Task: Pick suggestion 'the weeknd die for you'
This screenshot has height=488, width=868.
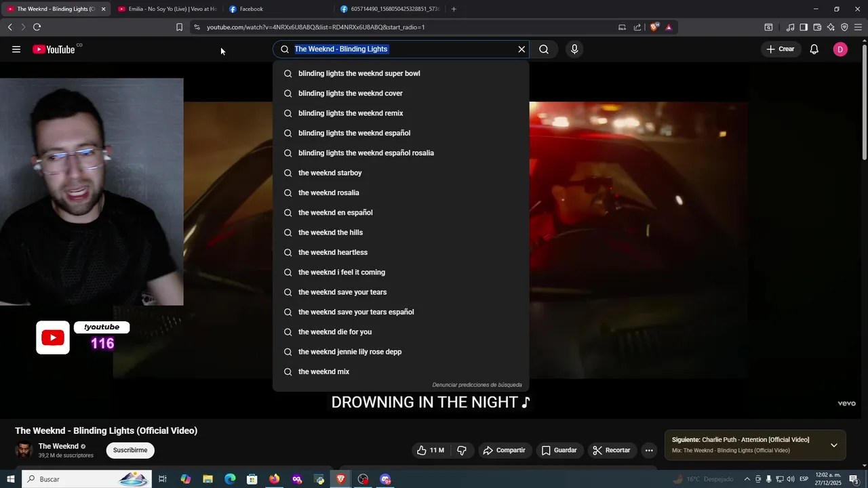Action: (401, 331)
